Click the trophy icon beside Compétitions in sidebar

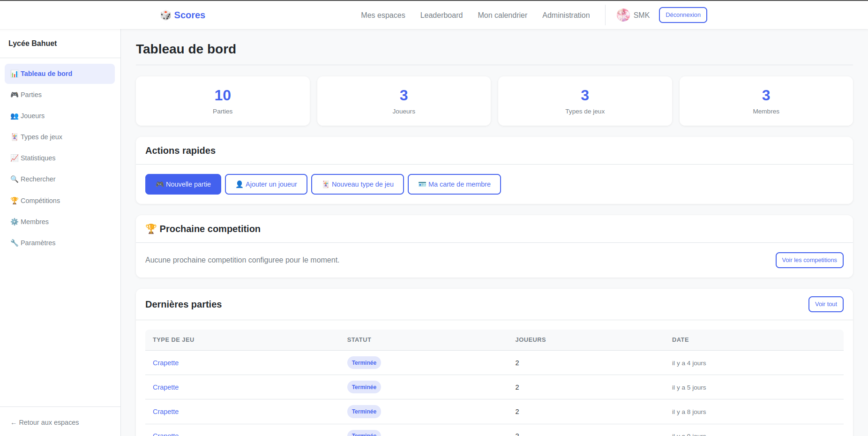(x=15, y=201)
